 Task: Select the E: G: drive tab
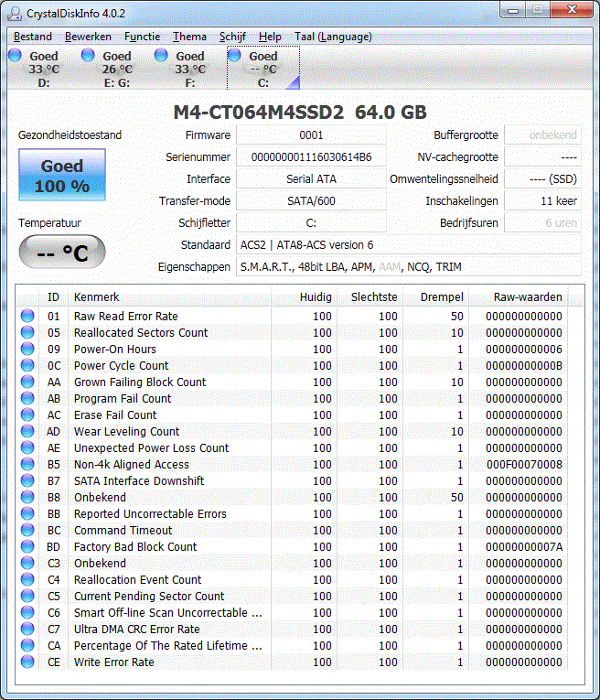(117, 69)
